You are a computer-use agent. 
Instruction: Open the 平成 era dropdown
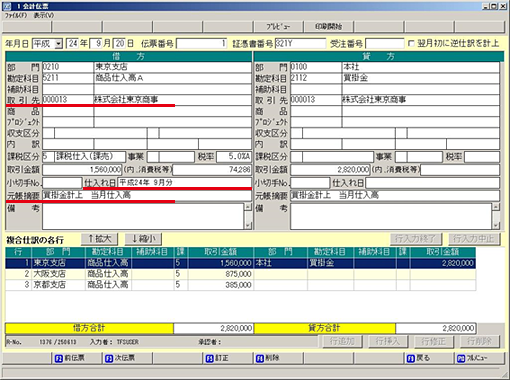pos(58,44)
